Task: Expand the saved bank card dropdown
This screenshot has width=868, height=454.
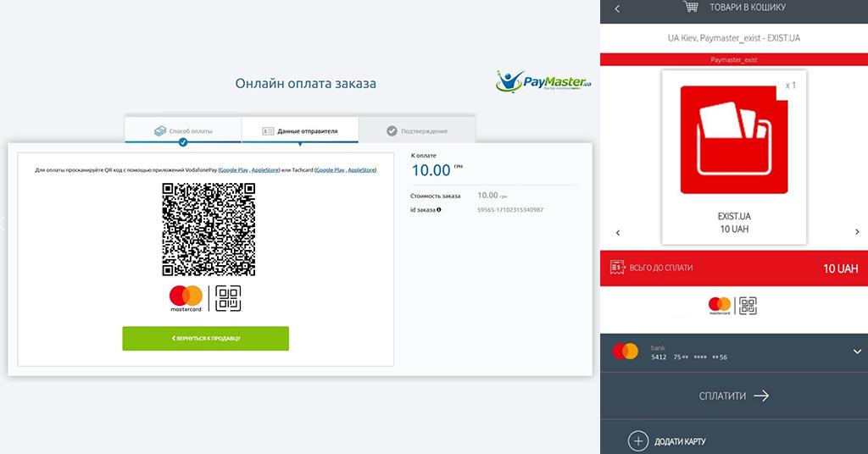Action: tap(857, 352)
